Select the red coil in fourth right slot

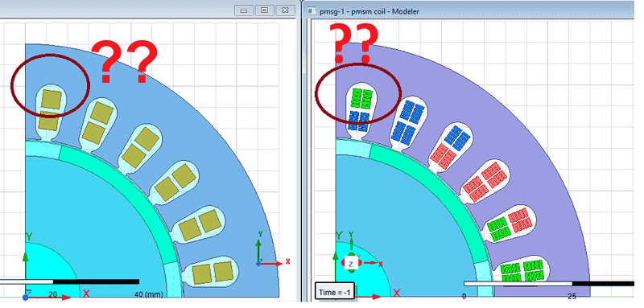click(x=485, y=181)
